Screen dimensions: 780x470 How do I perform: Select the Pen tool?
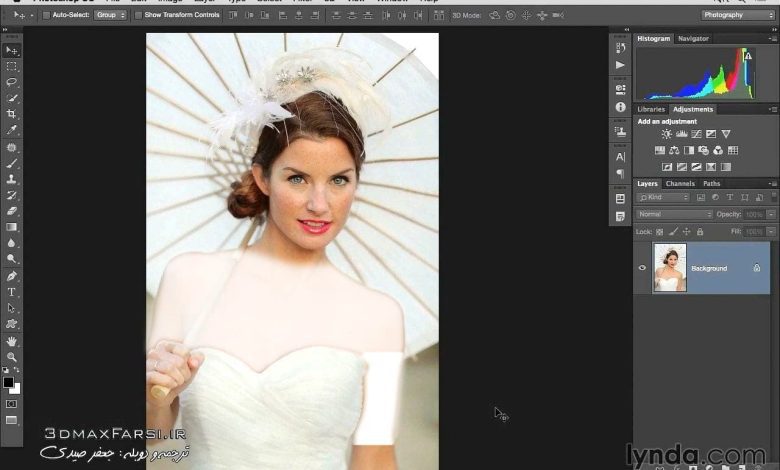coord(11,276)
